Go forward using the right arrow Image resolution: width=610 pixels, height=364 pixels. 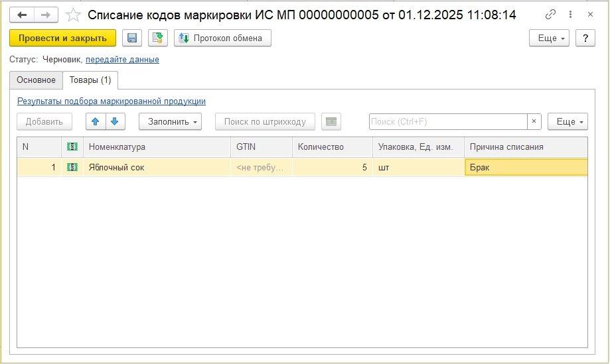pos(45,15)
